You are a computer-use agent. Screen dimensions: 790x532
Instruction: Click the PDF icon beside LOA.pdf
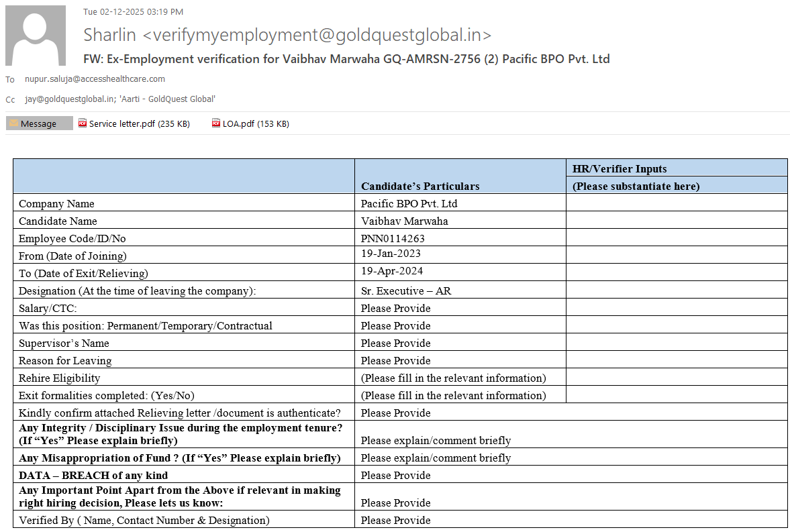(x=216, y=123)
